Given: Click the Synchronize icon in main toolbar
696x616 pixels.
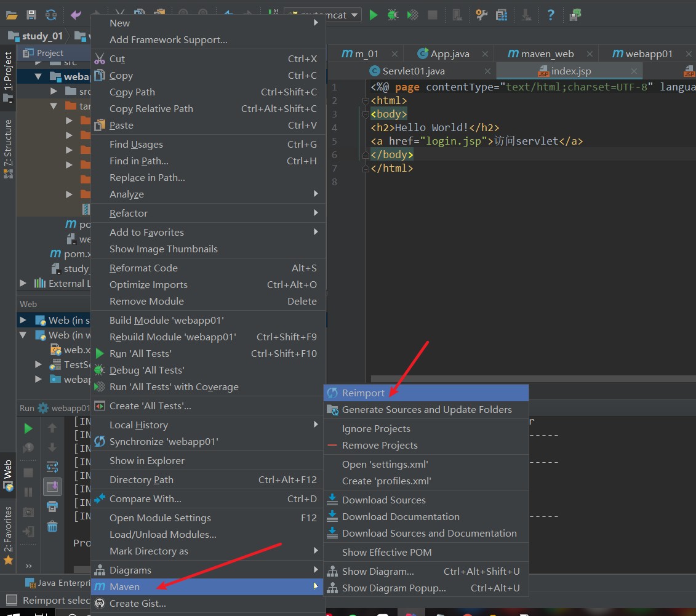Looking at the screenshot, I should pyautogui.click(x=51, y=15).
